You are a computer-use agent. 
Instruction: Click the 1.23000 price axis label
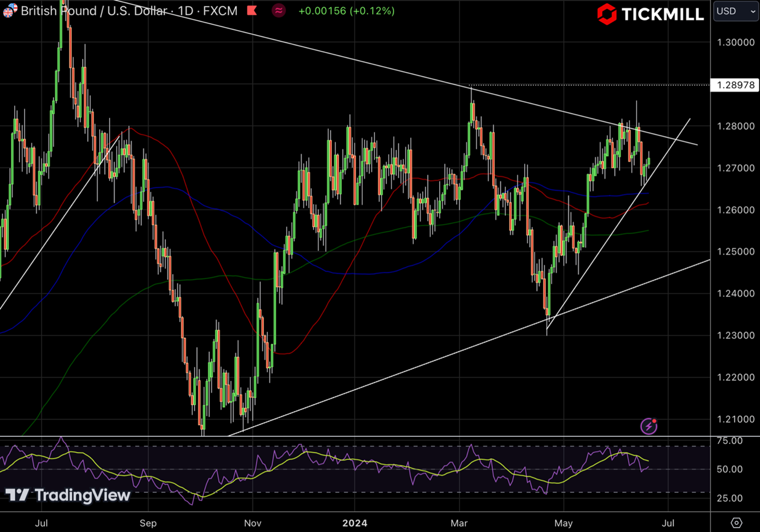pyautogui.click(x=736, y=335)
